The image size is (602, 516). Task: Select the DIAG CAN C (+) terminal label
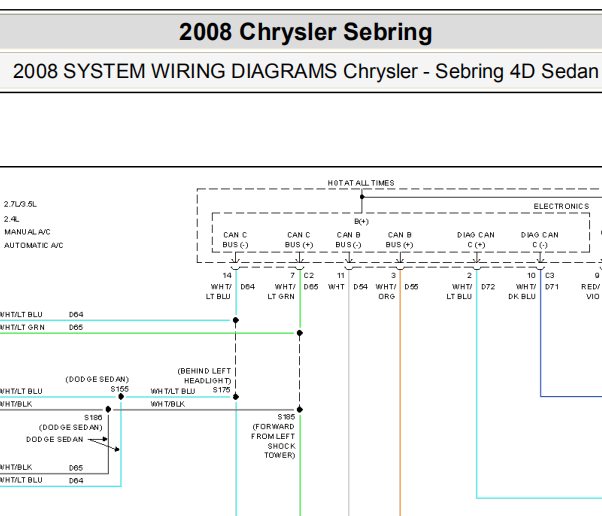[476, 240]
